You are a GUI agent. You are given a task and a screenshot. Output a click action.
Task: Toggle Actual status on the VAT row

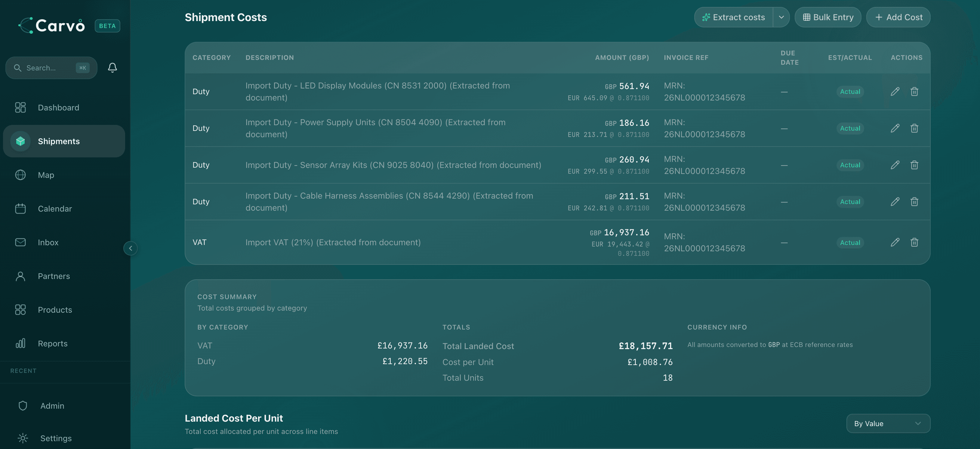coord(850,242)
